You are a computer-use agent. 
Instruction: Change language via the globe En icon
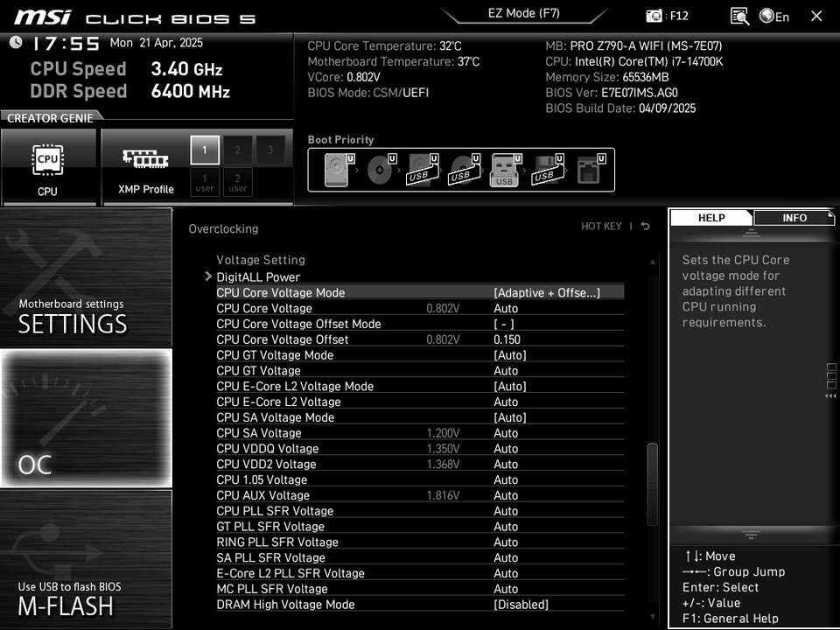coord(774,16)
